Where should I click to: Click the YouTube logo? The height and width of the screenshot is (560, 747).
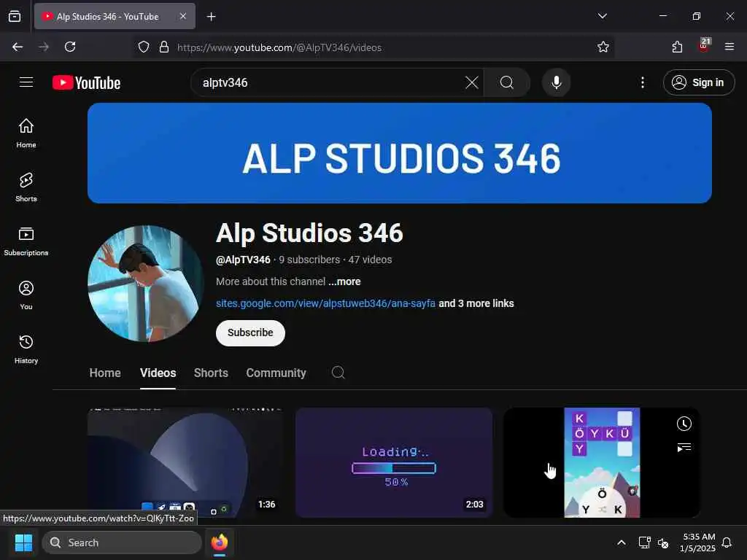point(87,83)
